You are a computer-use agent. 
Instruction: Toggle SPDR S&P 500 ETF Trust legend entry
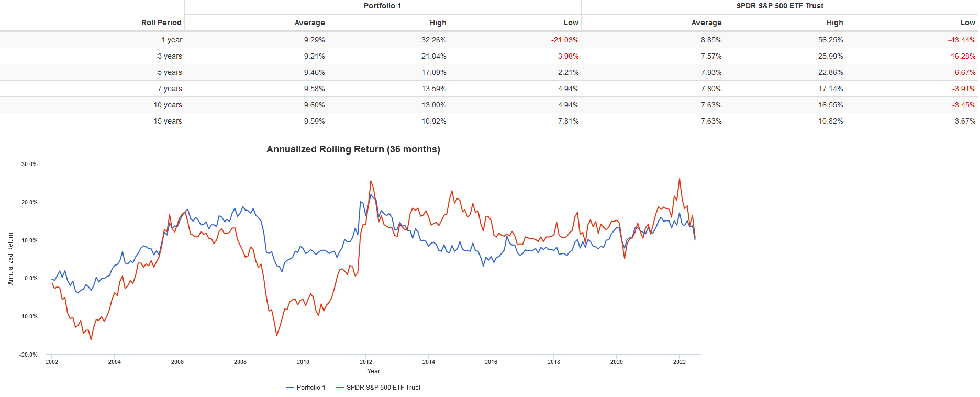tap(383, 388)
